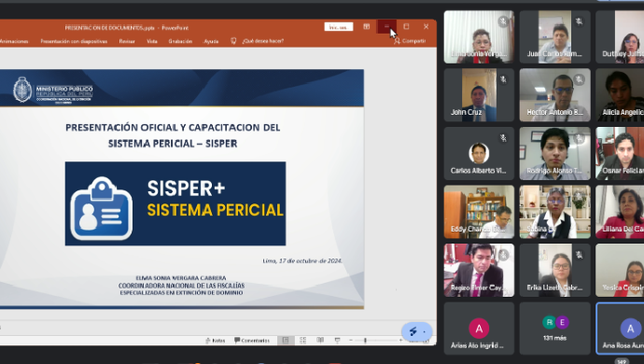
Task: Select Arias Ato Ingrid participant tile
Action: click(479, 329)
